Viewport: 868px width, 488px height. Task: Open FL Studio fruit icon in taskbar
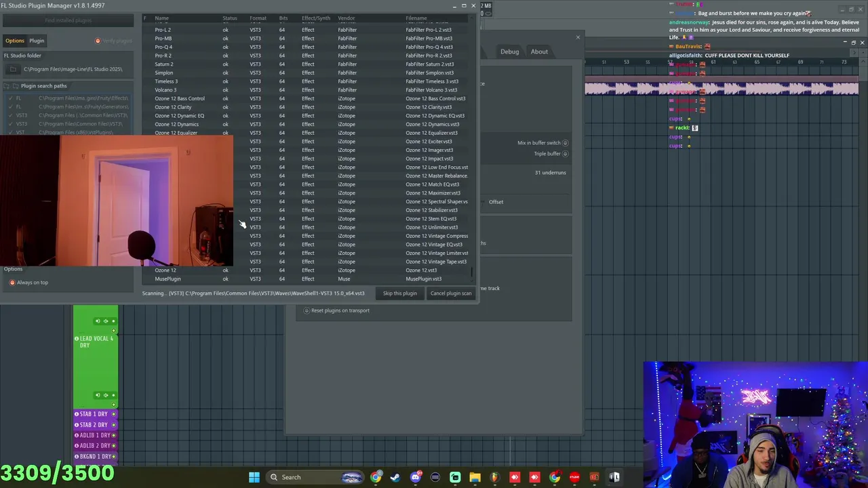coord(495,477)
